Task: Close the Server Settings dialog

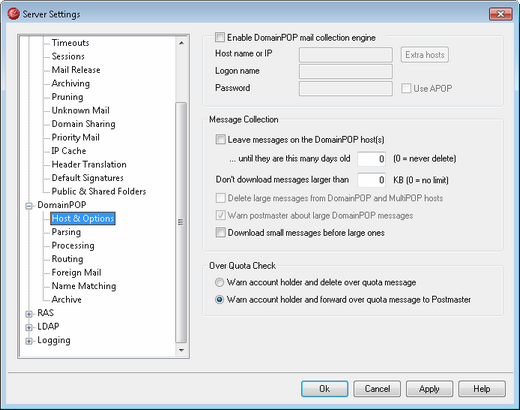Action: point(500,14)
